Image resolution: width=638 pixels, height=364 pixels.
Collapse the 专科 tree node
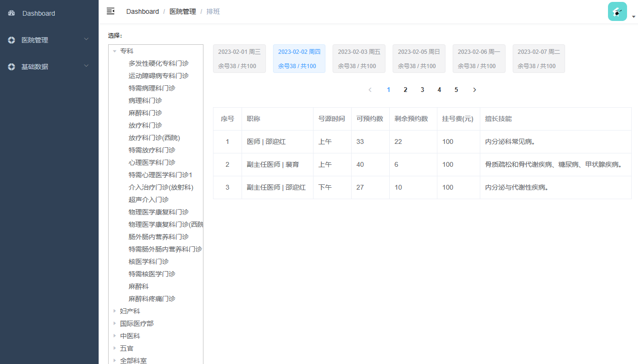pyautogui.click(x=114, y=51)
